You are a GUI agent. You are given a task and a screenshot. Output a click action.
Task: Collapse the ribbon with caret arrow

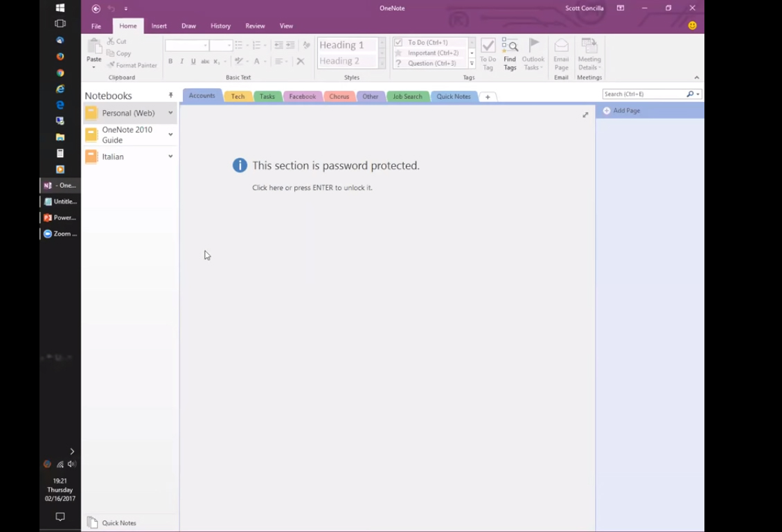697,78
